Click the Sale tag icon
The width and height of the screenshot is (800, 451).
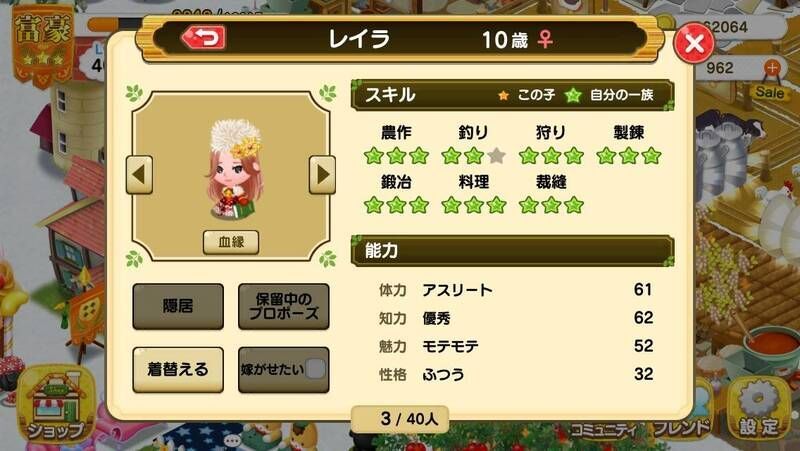click(769, 92)
